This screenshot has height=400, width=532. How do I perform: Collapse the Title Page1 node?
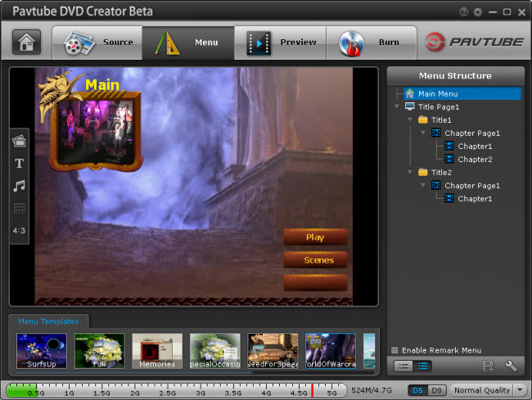398,106
